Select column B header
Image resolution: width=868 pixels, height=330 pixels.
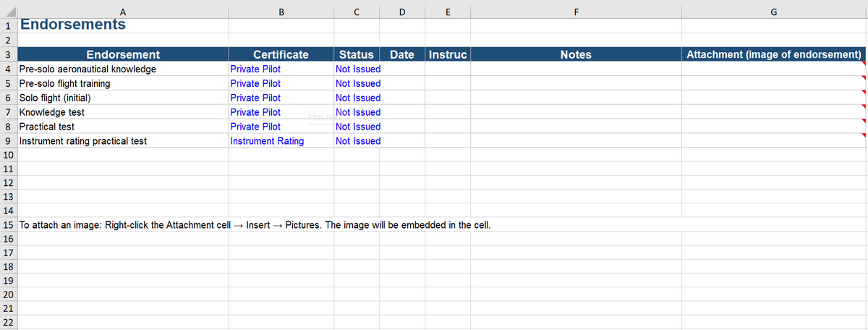(281, 11)
